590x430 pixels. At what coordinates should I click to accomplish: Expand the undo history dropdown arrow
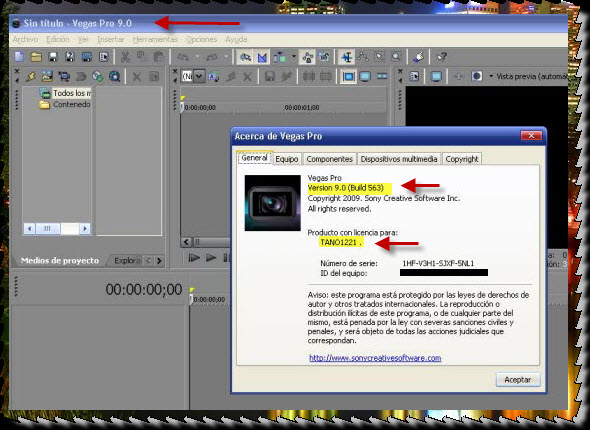(198, 57)
